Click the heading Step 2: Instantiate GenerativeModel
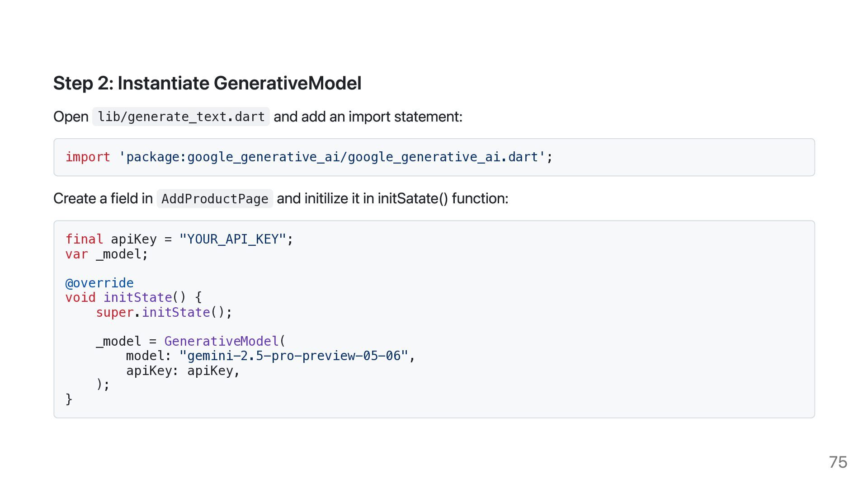This screenshot has height=488, width=868. point(207,83)
